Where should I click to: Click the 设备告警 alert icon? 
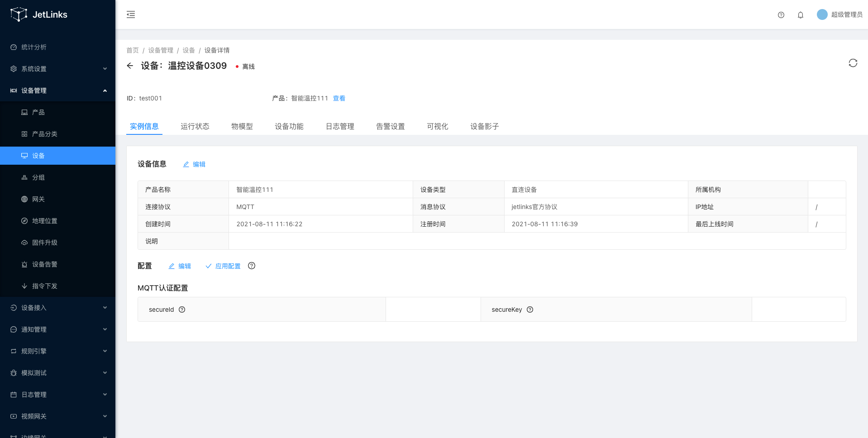tap(24, 264)
